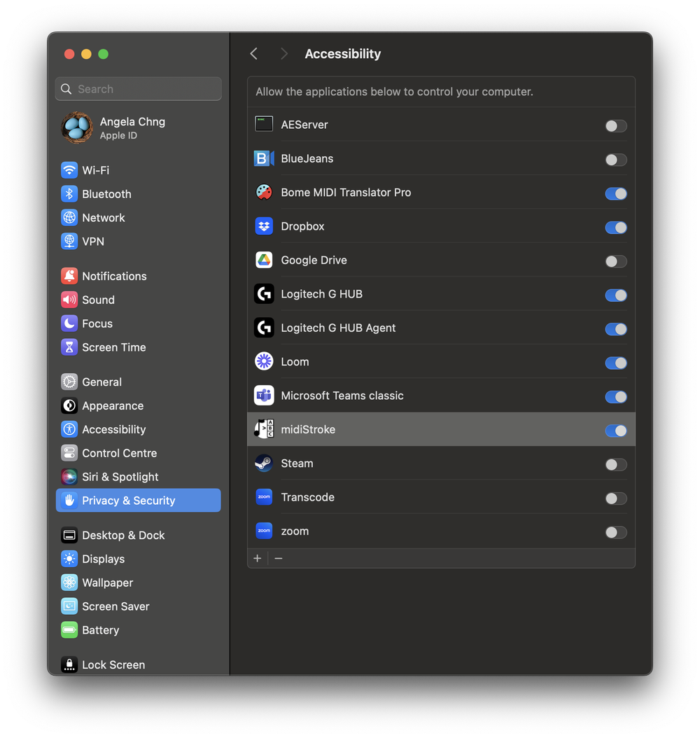The image size is (700, 738).
Task: Click the Bome MIDI Translator Pro icon
Action: point(264,192)
